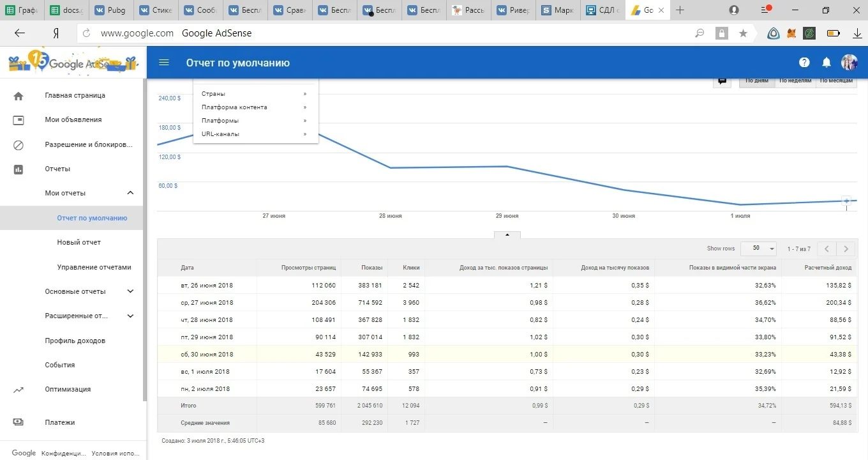Expand Страны submenu
The width and height of the screenshot is (868, 460).
(255, 94)
